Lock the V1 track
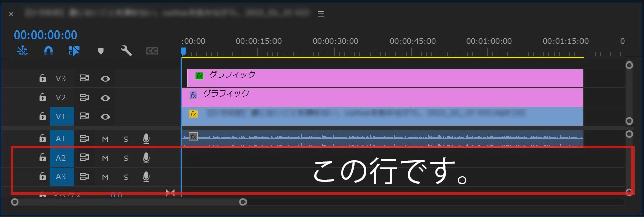Screen dimensions: 644x217 (x=43, y=116)
